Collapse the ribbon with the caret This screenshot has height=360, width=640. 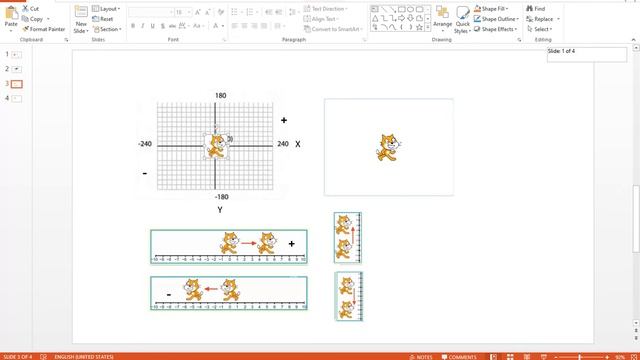[633, 40]
